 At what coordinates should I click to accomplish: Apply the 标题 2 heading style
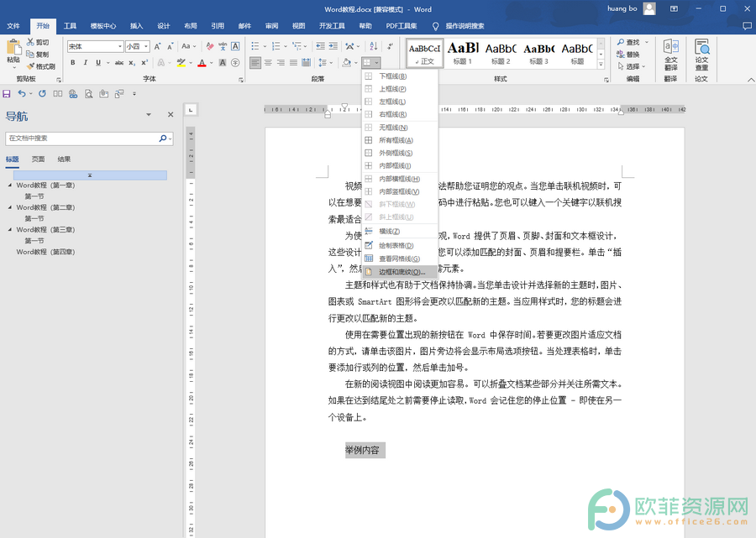click(501, 53)
